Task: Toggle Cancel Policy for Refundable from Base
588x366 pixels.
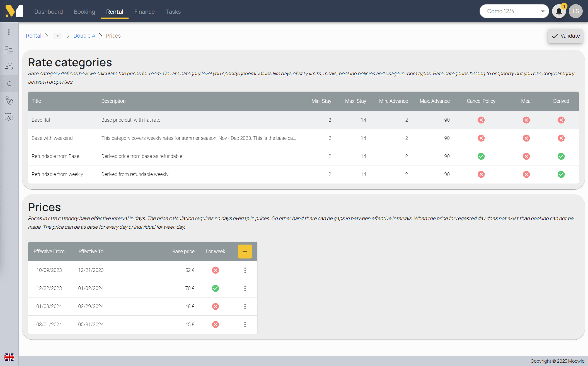Action: tap(481, 156)
